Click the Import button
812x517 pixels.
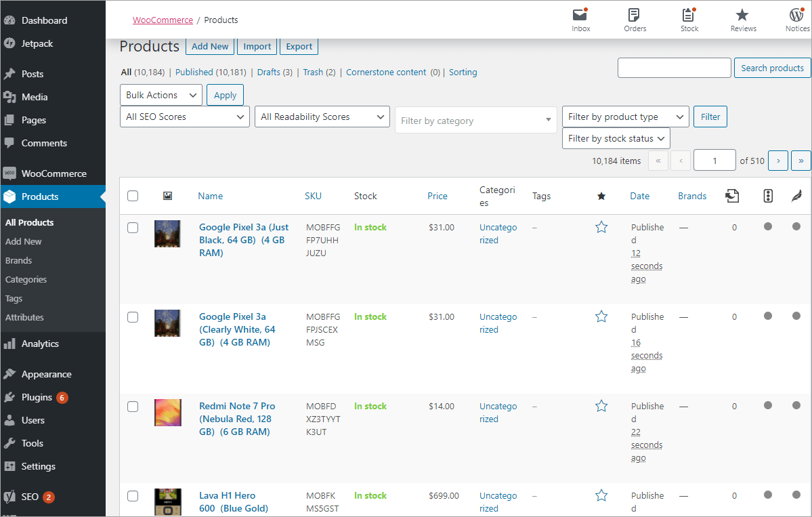(257, 46)
